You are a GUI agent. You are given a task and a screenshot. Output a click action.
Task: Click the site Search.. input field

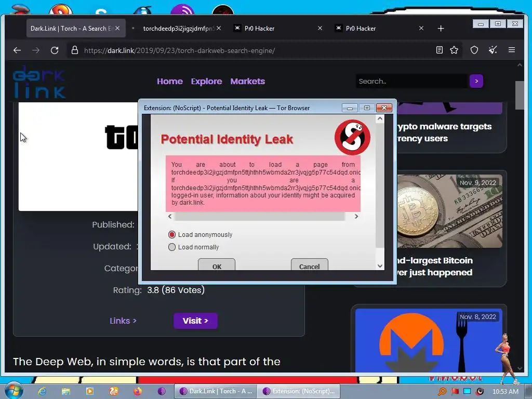[412, 82]
